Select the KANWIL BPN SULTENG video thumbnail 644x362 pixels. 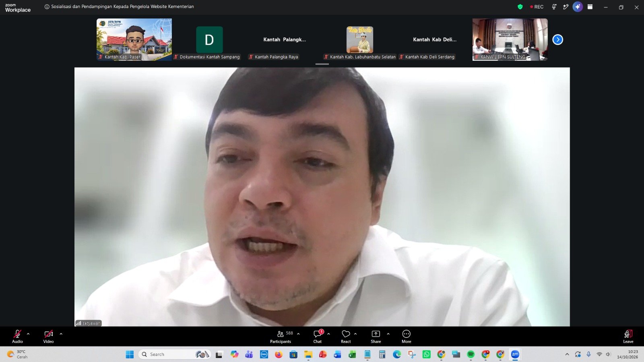click(x=510, y=39)
